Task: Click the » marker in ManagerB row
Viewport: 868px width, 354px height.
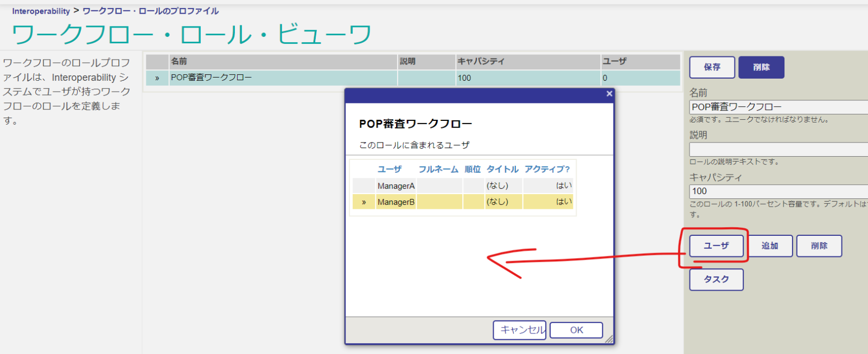Action: tap(363, 202)
